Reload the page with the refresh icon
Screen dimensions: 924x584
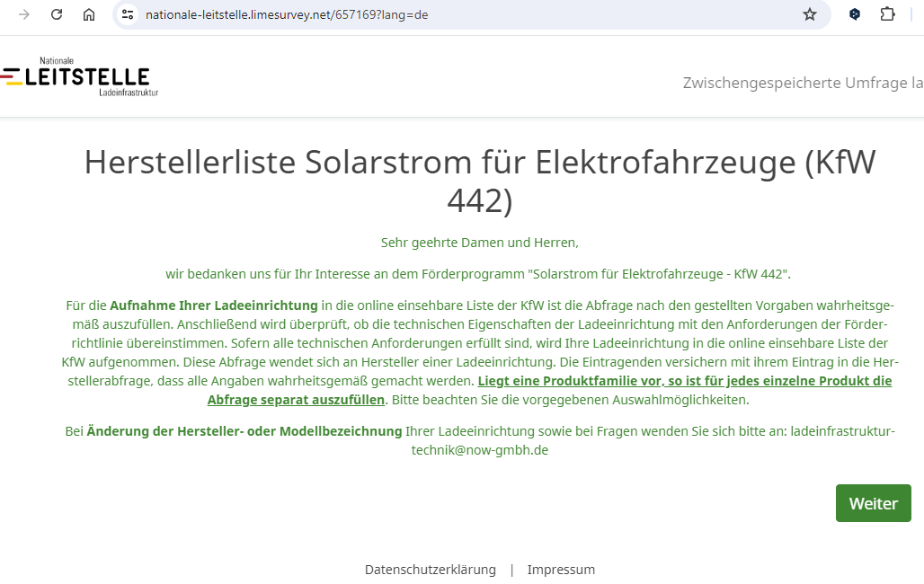pos(57,14)
